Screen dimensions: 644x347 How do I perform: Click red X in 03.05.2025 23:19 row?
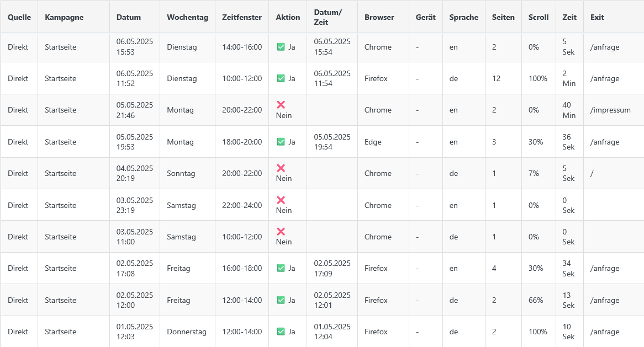pos(281,200)
